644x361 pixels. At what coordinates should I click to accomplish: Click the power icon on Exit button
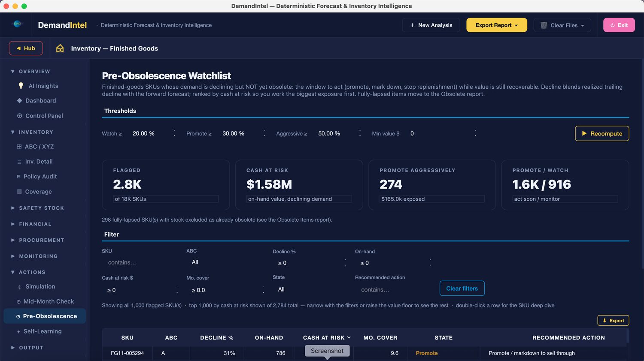click(613, 25)
